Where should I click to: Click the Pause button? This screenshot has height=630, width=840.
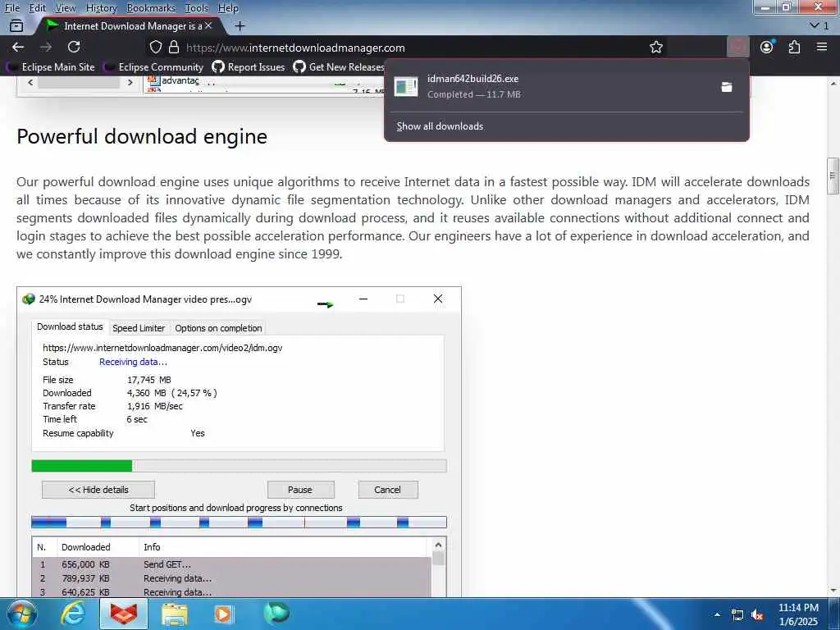(300, 490)
